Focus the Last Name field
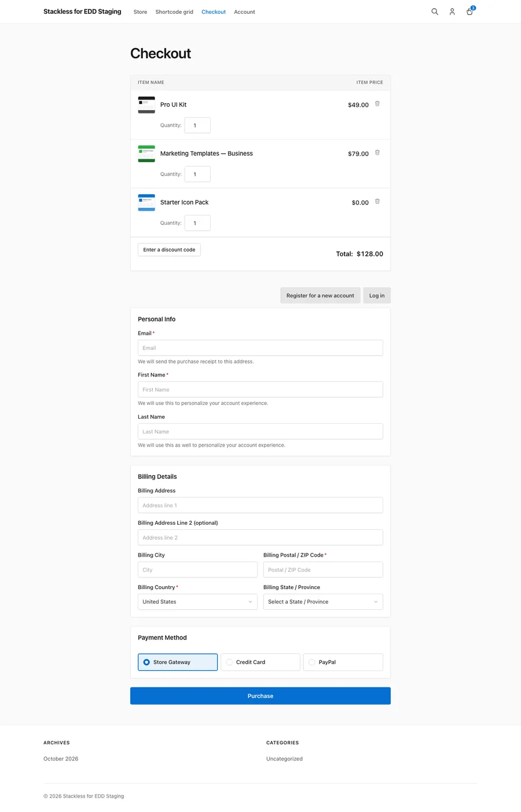This screenshot has width=521, height=812. (x=260, y=431)
